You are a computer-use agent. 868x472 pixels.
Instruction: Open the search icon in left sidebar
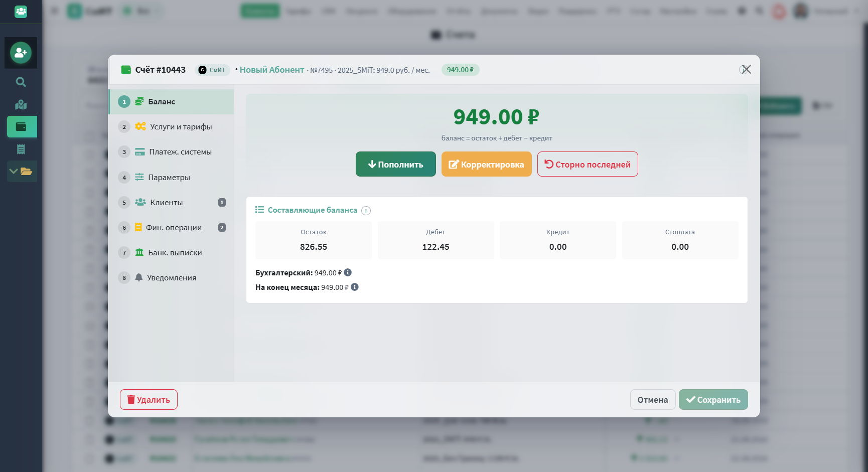click(21, 82)
